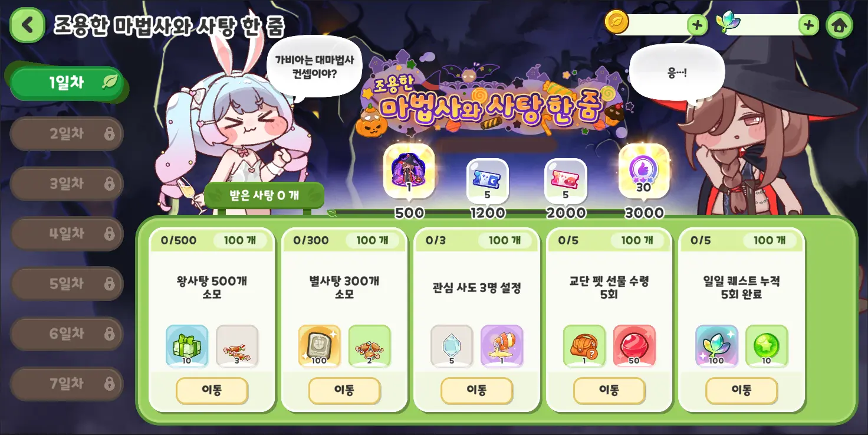Click 이동 for 왕사탕 500개 소모 quest
This screenshot has height=435, width=868.
tap(212, 390)
